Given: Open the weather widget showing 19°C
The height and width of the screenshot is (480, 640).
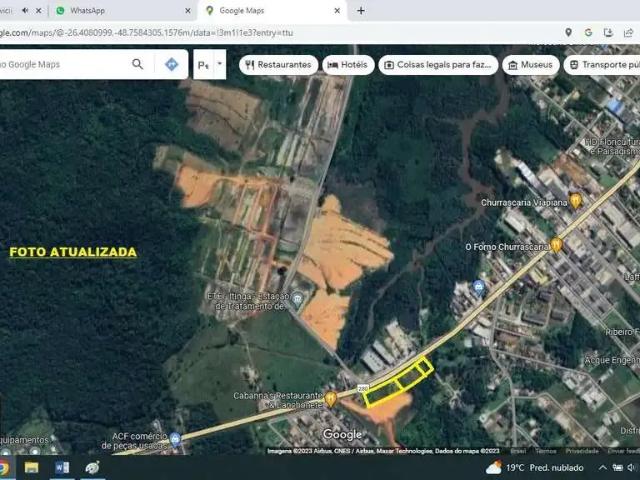Looking at the screenshot, I should 534,468.
